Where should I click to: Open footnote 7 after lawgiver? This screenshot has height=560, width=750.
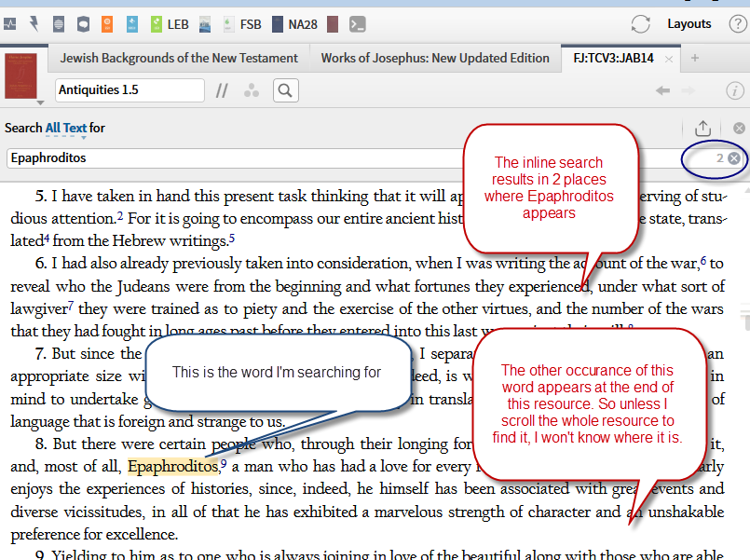[x=71, y=306]
